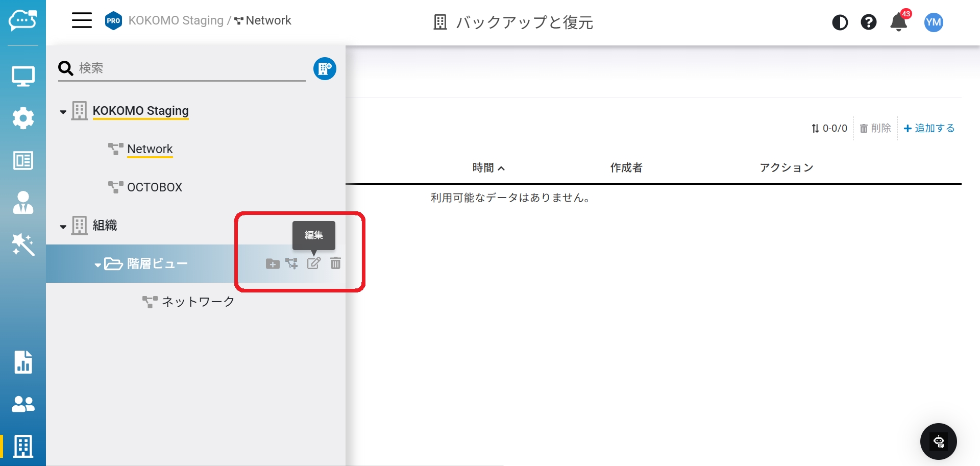Viewport: 980px width, 466px height.
Task: Toggle dark/light contrast theme
Action: click(x=840, y=22)
